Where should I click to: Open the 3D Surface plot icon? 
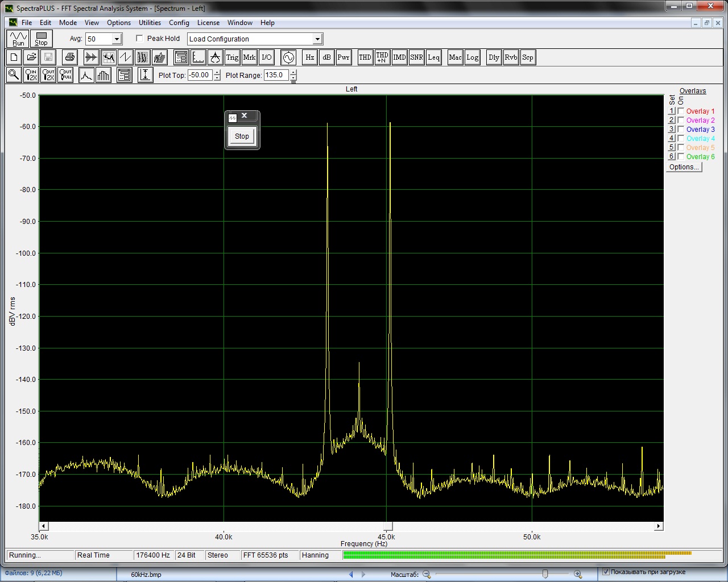[159, 57]
